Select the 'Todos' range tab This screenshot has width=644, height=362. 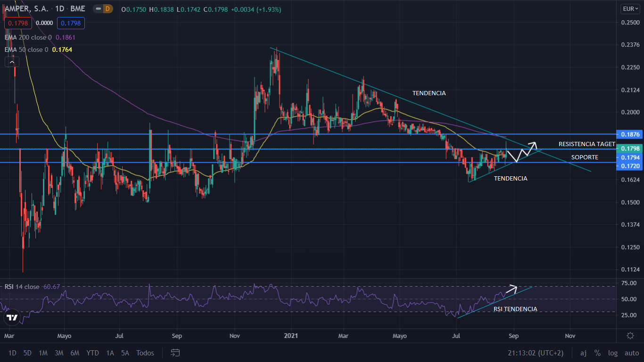tap(144, 353)
